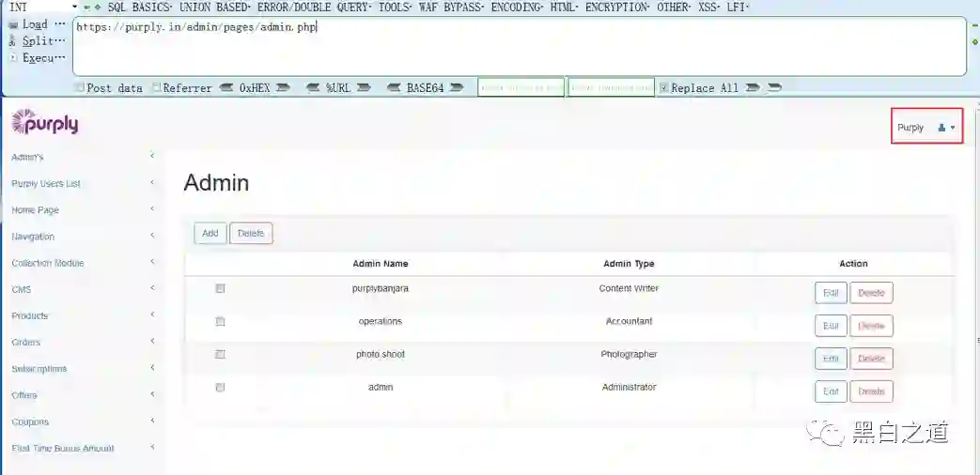980x475 pixels.
Task: Click the left decode arrow before BASE64
Action: click(x=395, y=87)
